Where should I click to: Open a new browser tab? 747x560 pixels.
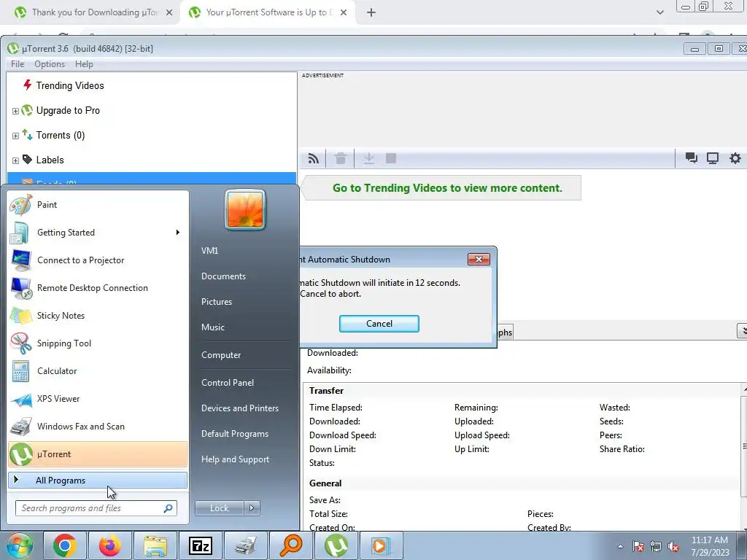coord(371,13)
